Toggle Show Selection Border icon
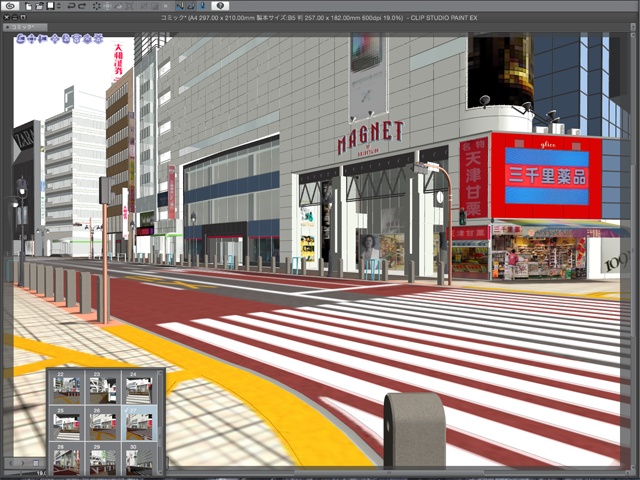The image size is (640, 480). click(x=165, y=6)
